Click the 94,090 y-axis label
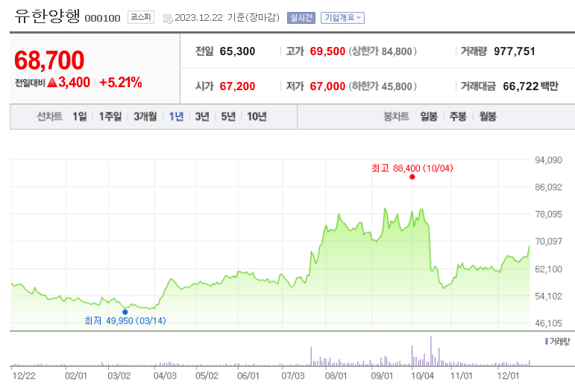This screenshot has width=575, height=392. click(549, 160)
